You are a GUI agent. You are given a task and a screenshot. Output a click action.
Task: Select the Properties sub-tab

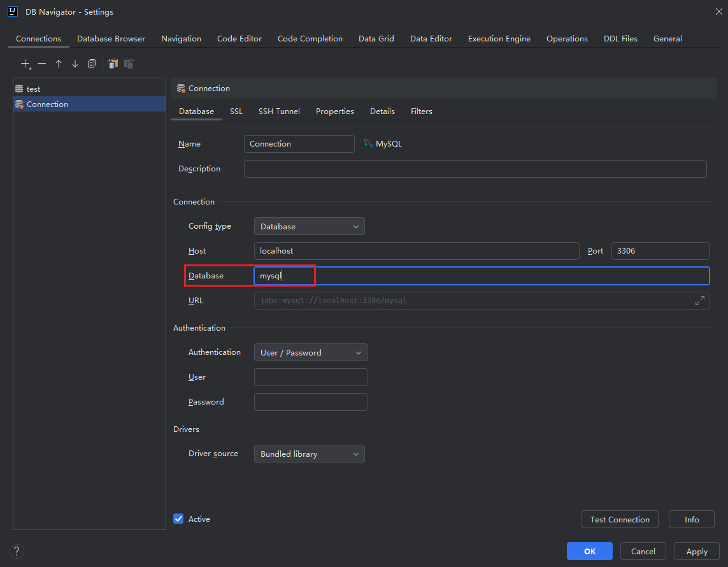tap(335, 111)
